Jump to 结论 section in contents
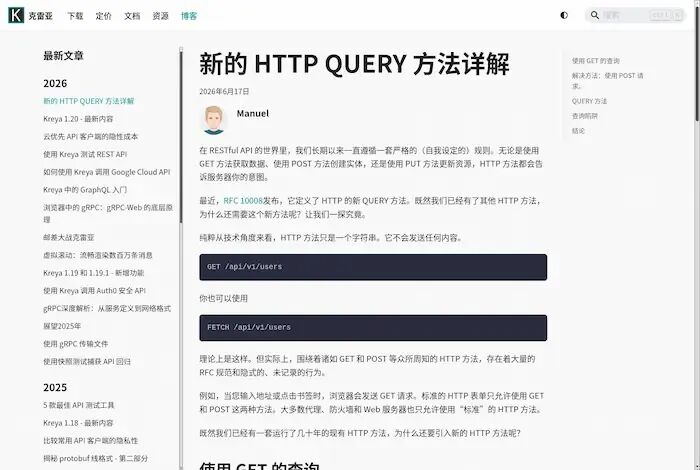The width and height of the screenshot is (700, 470). tap(578, 131)
